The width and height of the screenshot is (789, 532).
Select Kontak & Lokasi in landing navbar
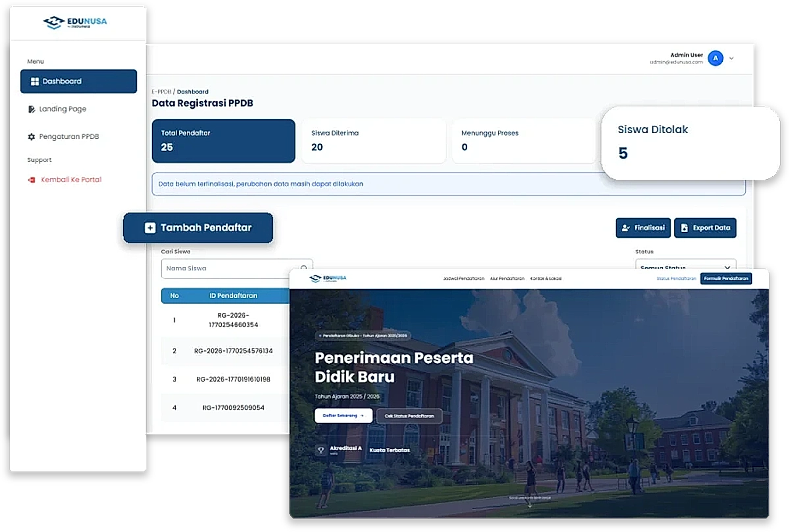(x=546, y=279)
